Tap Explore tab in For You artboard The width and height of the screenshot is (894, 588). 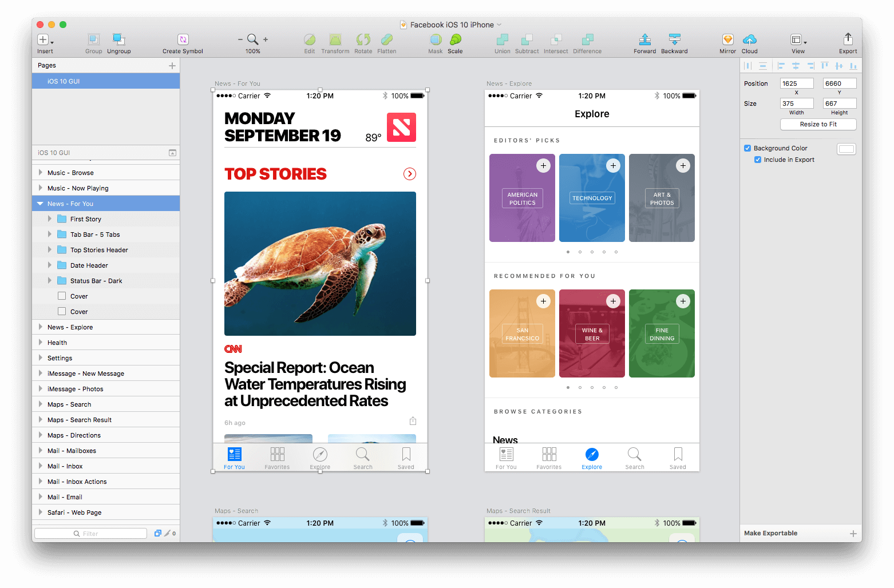[320, 458]
